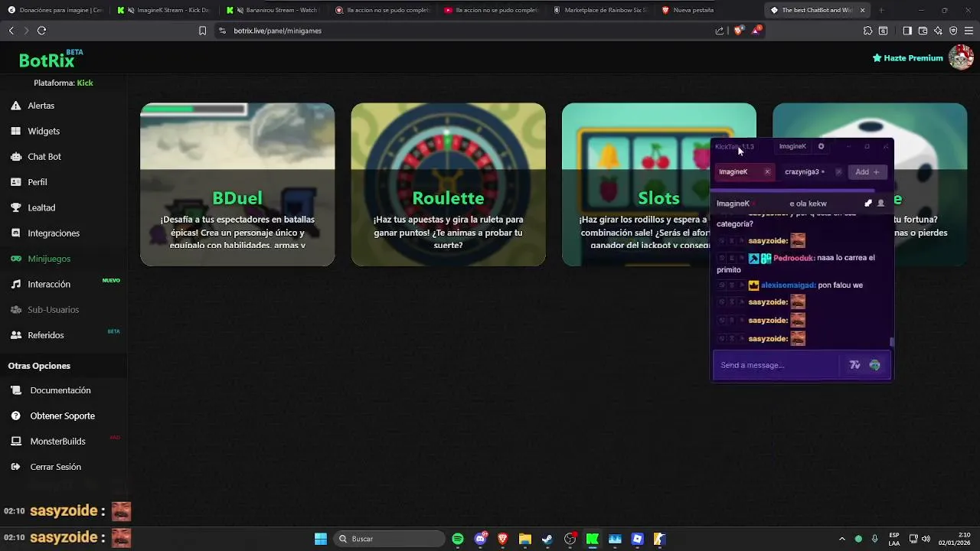980x551 pixels.
Task: Open pinned message icon in KickTalk
Action: pyautogui.click(x=867, y=204)
